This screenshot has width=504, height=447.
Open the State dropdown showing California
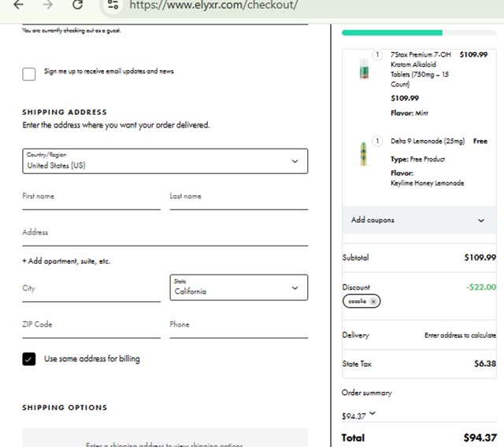click(239, 287)
